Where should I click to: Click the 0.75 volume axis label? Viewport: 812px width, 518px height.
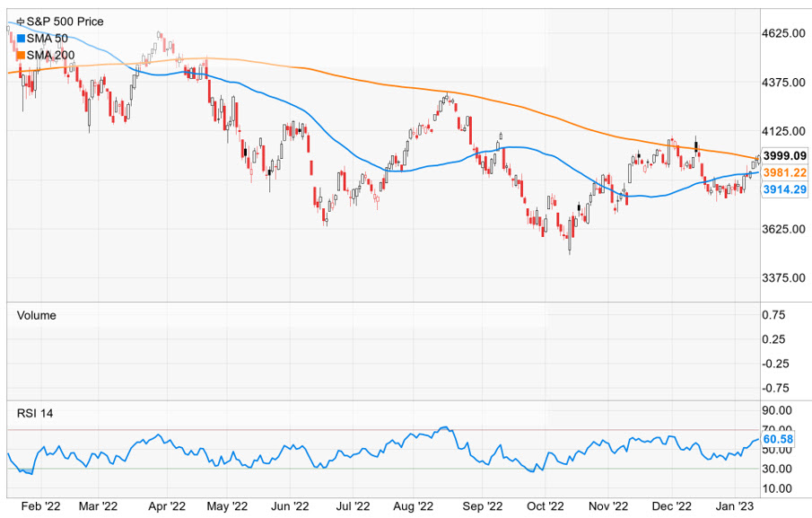[773, 315]
